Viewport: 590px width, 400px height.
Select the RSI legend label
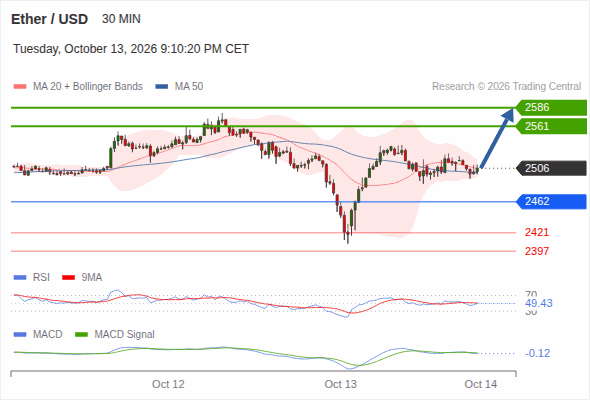click(x=41, y=277)
